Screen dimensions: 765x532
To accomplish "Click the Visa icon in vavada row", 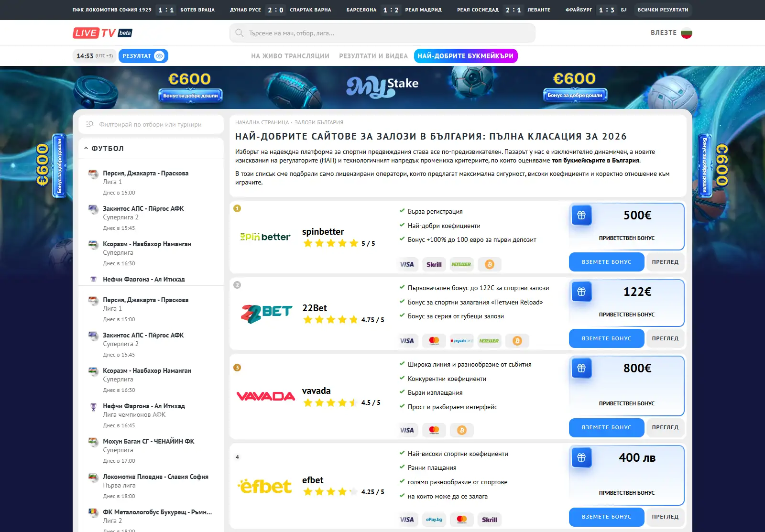I will (x=407, y=430).
